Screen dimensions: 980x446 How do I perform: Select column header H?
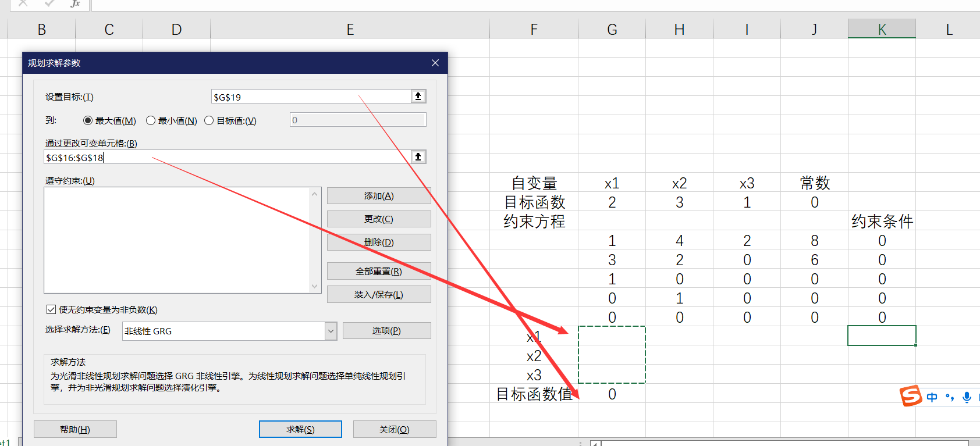coord(680,29)
